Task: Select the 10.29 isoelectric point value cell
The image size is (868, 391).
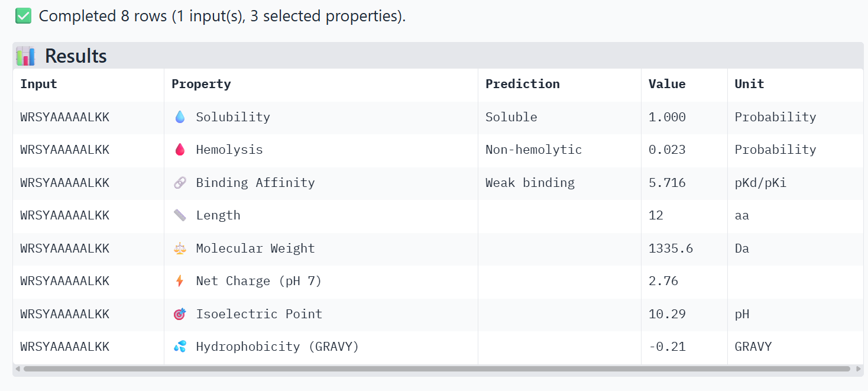Action: [684, 314]
